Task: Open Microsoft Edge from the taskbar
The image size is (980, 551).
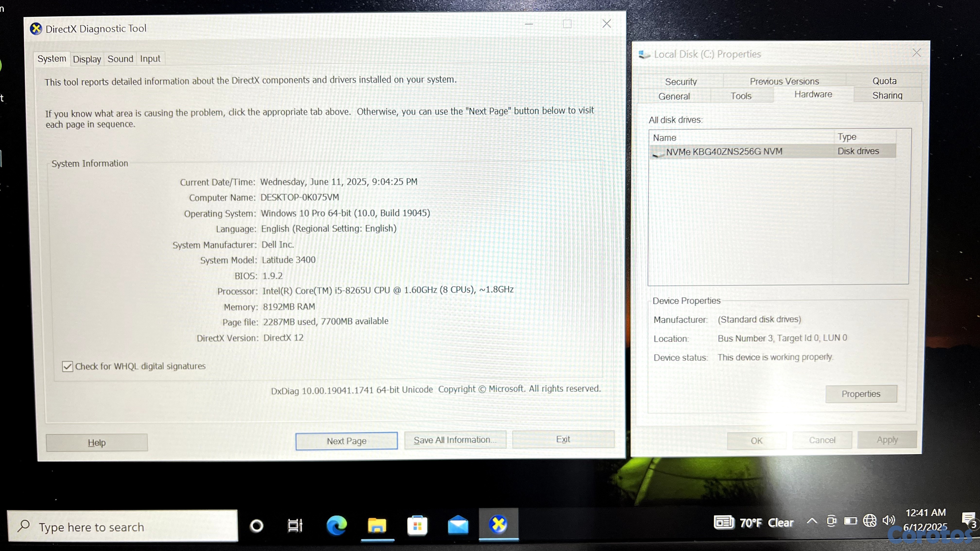Action: [336, 525]
